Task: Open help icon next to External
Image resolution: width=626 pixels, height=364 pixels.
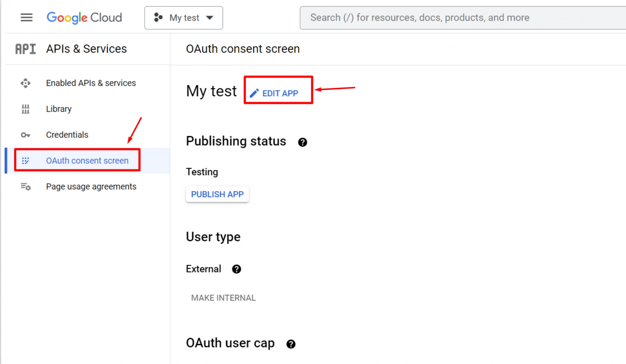Action: (236, 269)
